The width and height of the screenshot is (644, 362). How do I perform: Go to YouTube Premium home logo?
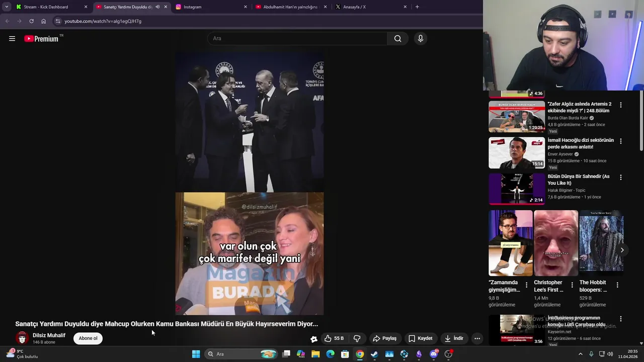(x=41, y=39)
